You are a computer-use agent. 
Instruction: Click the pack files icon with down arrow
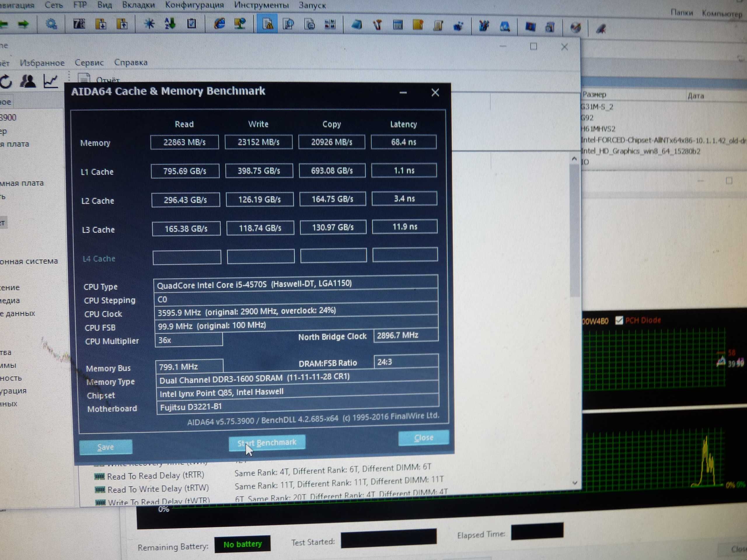101,24
